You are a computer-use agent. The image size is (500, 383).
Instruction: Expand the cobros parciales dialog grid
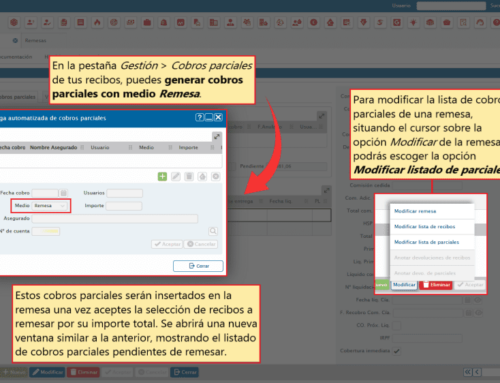click(x=217, y=136)
